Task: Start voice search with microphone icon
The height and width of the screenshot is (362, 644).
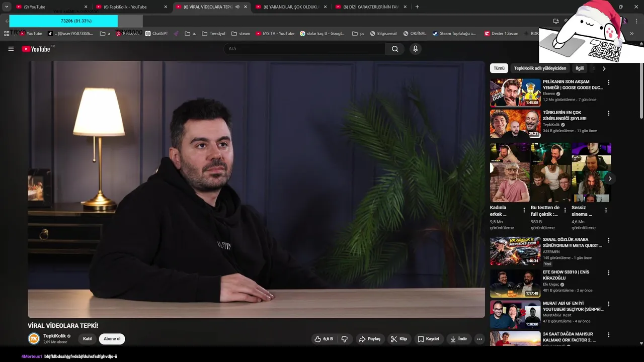Action: (x=415, y=49)
